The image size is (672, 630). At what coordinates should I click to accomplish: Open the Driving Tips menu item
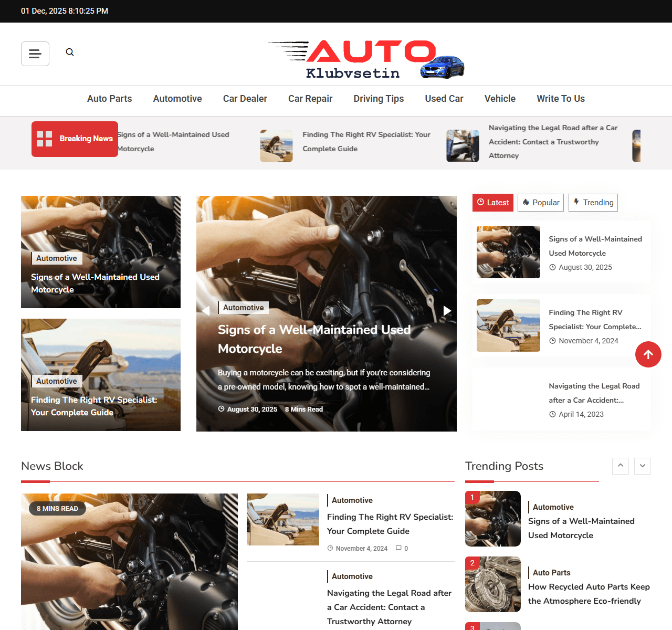coord(379,99)
